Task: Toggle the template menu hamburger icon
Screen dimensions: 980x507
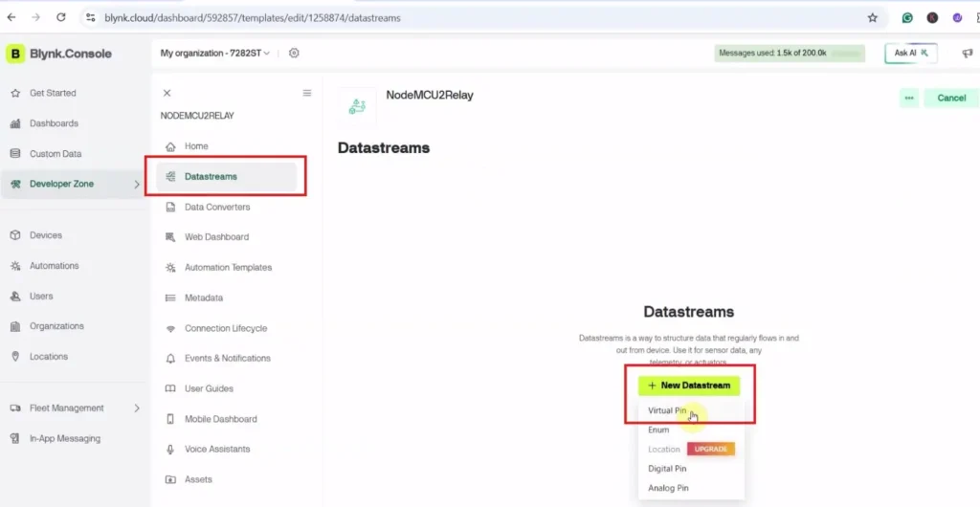Action: (x=307, y=93)
